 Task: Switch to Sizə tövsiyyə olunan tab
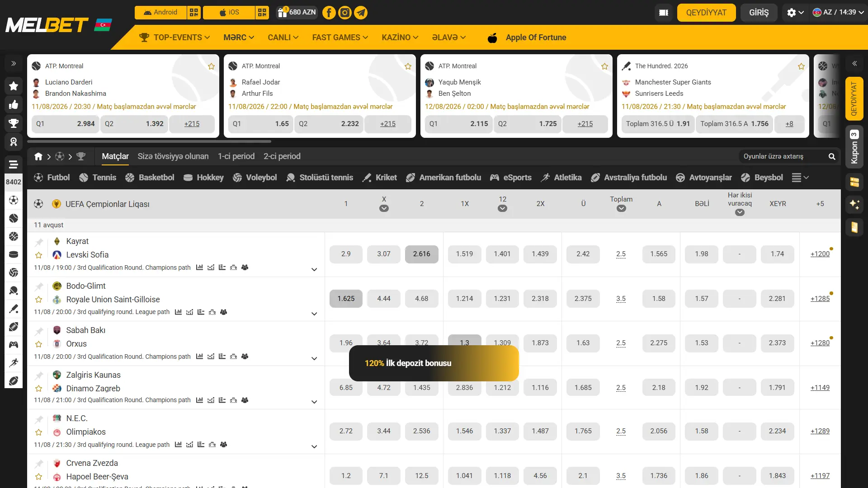(173, 156)
